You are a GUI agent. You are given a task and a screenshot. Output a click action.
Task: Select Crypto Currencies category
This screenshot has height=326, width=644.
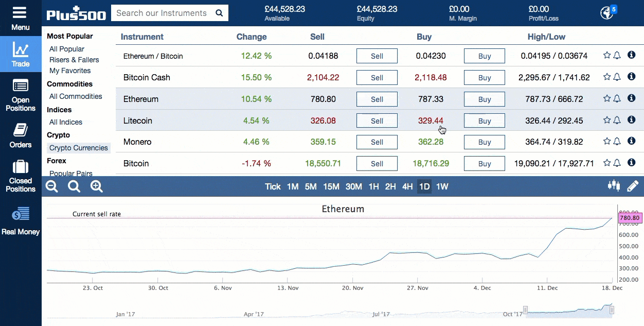[79, 148]
